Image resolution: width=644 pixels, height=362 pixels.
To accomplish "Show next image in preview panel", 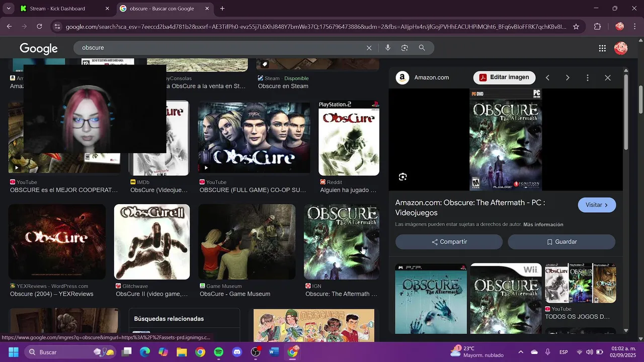I will 568,77.
